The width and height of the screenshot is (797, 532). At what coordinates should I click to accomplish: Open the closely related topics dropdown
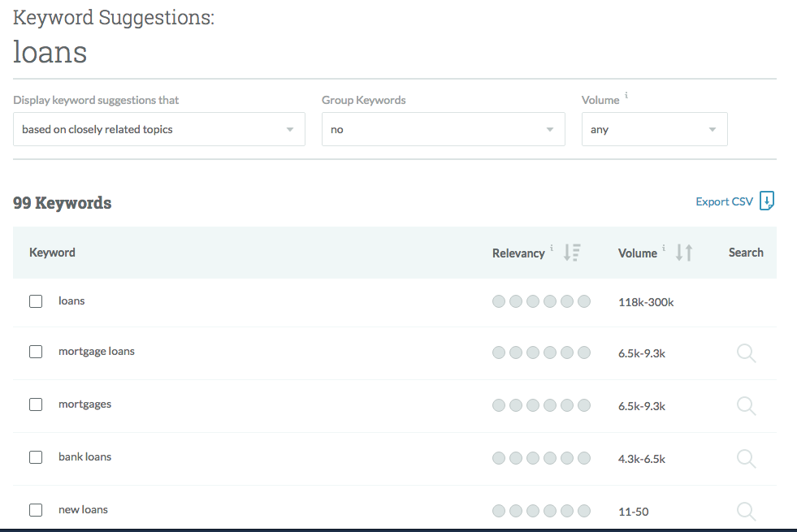[158, 129]
